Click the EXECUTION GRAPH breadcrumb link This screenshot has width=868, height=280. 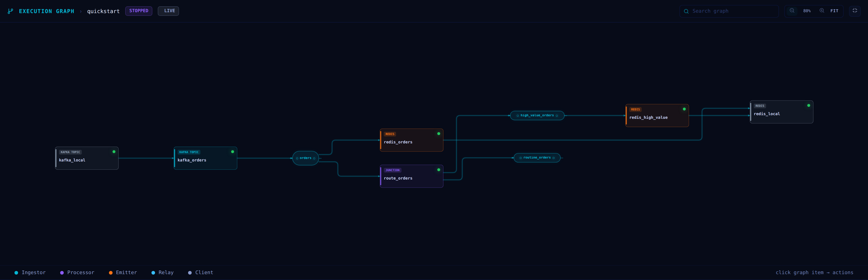[47, 11]
